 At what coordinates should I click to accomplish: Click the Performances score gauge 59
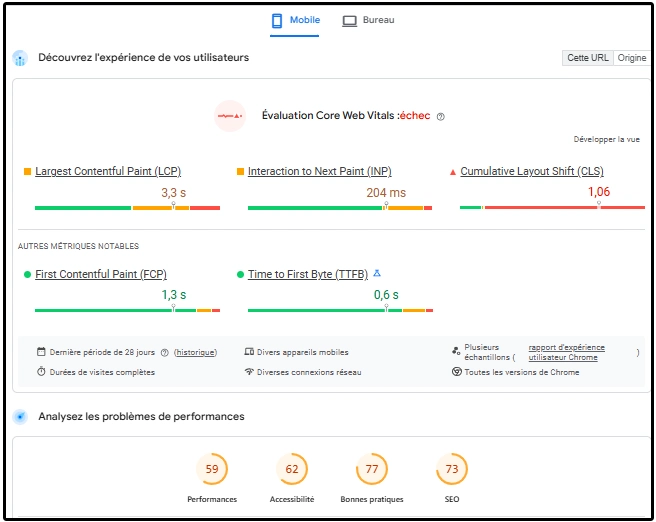[212, 469]
